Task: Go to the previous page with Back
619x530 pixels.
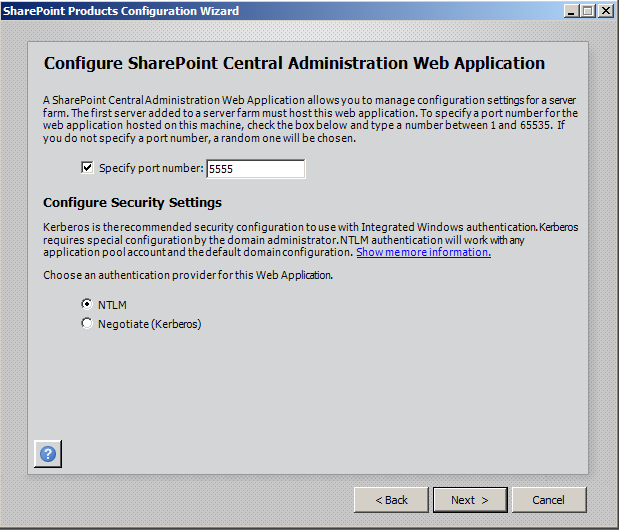Action: pyautogui.click(x=391, y=500)
